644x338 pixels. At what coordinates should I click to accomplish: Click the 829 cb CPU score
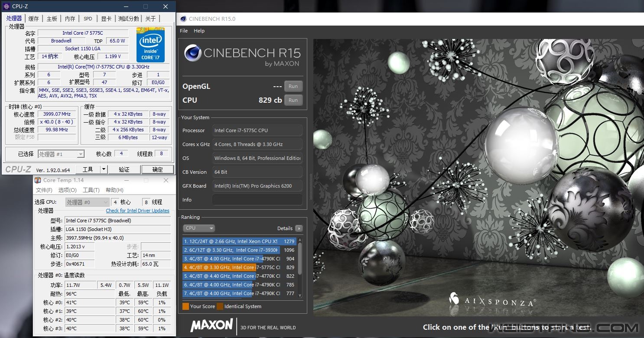tap(270, 100)
